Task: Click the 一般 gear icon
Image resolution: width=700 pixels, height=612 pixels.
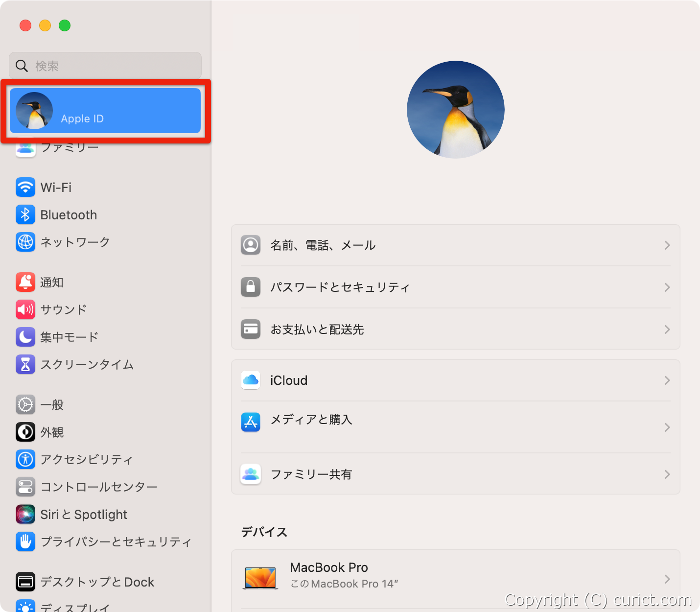Action: pyautogui.click(x=25, y=404)
